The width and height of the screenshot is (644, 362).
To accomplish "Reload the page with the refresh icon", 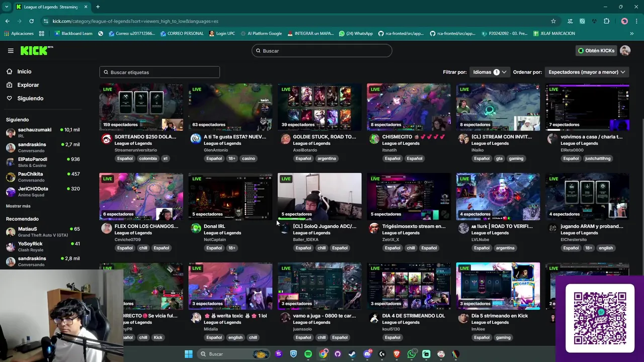I will pos(31,21).
